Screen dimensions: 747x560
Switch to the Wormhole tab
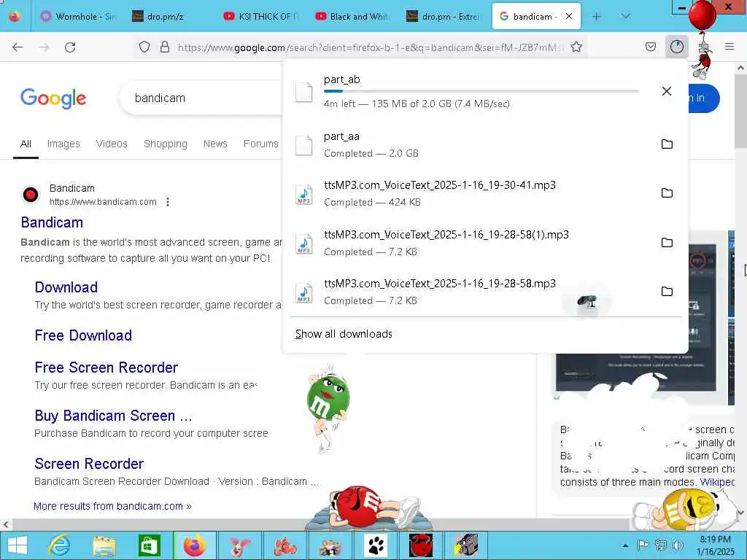point(79,17)
